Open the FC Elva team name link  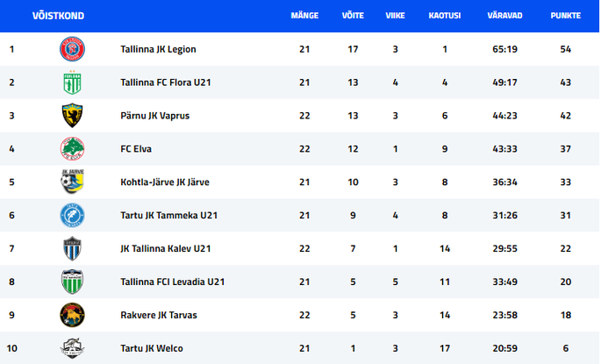pos(136,148)
